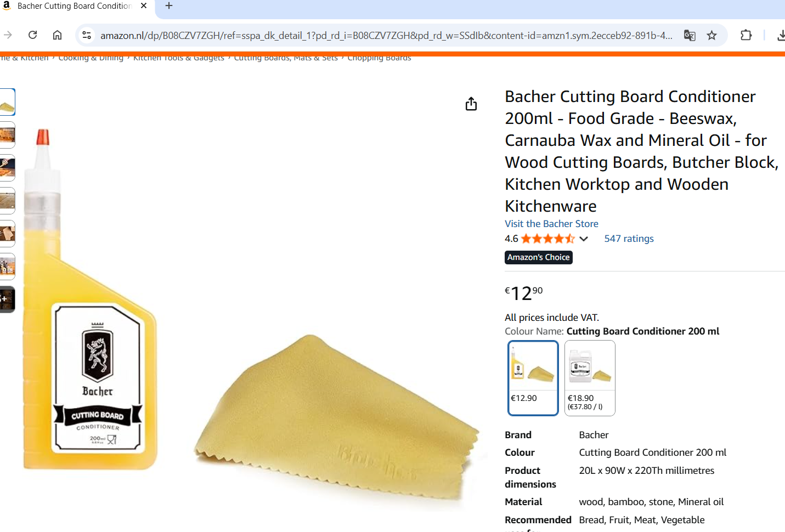Open the translate page icon in address bar
The width and height of the screenshot is (785, 532).
[690, 35]
